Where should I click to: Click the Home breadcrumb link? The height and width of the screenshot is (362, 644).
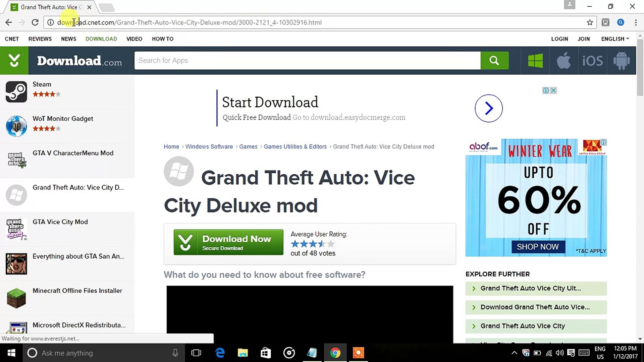pyautogui.click(x=171, y=146)
